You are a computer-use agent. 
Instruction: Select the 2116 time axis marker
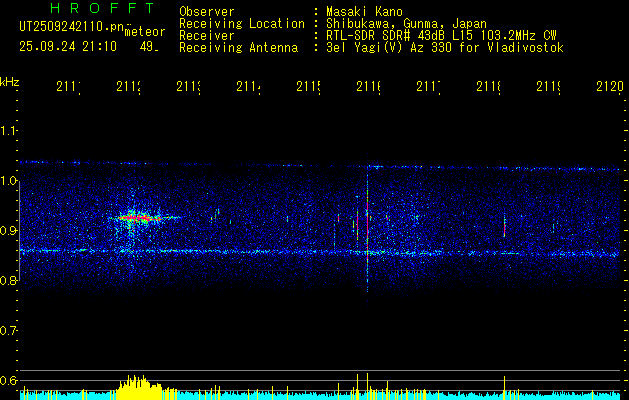coord(369,86)
